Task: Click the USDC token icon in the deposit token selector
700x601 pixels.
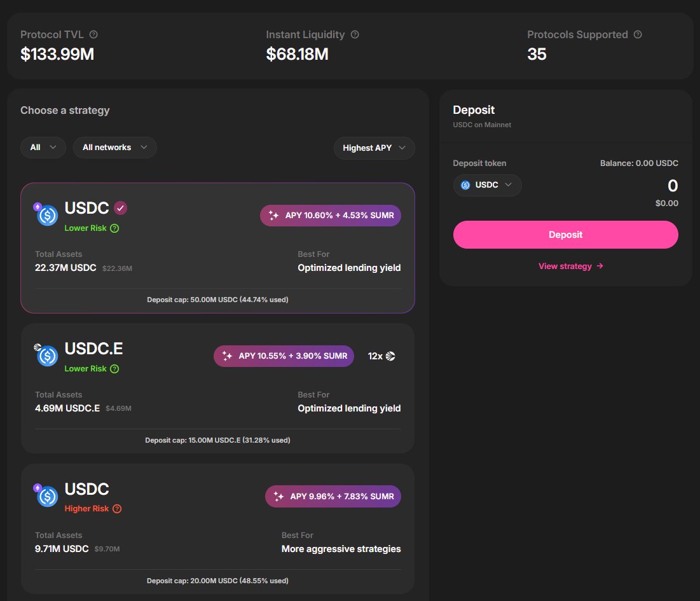Action: 465,185
